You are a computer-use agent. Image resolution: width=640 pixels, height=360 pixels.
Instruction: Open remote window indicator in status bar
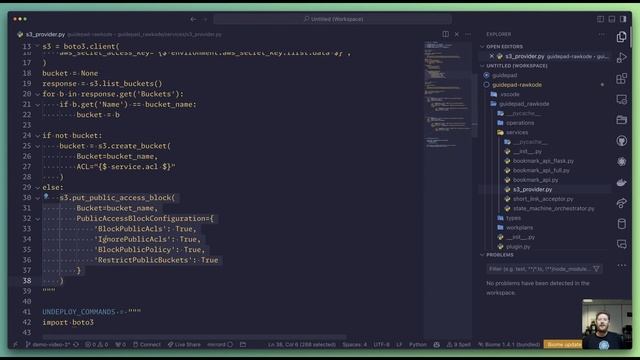click(16, 344)
